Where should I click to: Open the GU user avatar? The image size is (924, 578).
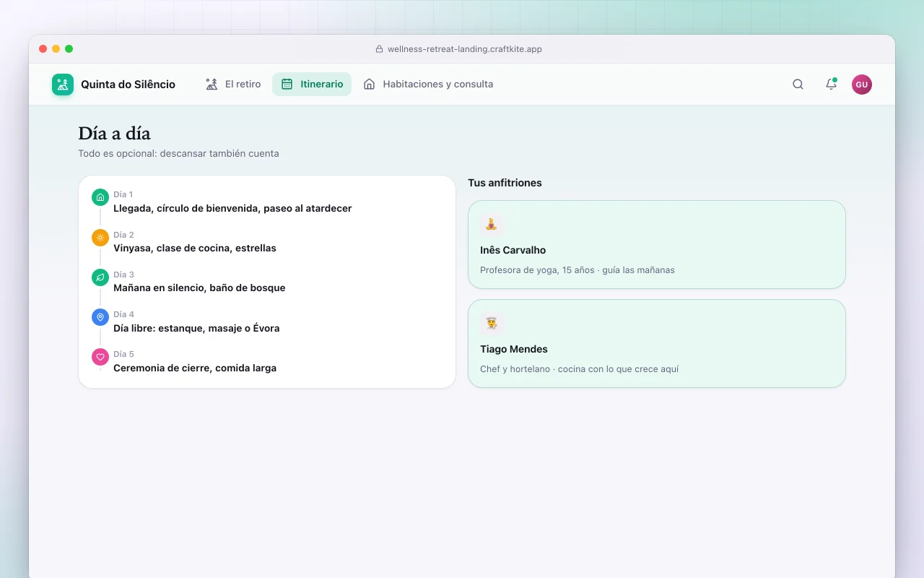862,85
